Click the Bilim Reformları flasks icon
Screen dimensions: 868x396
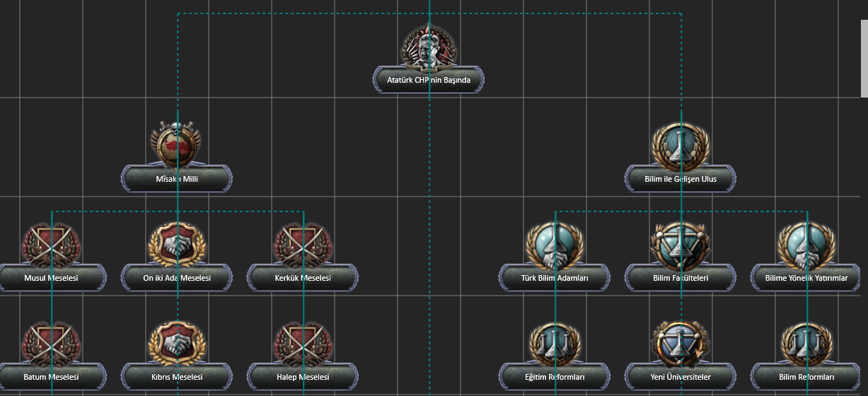pyautogui.click(x=806, y=343)
